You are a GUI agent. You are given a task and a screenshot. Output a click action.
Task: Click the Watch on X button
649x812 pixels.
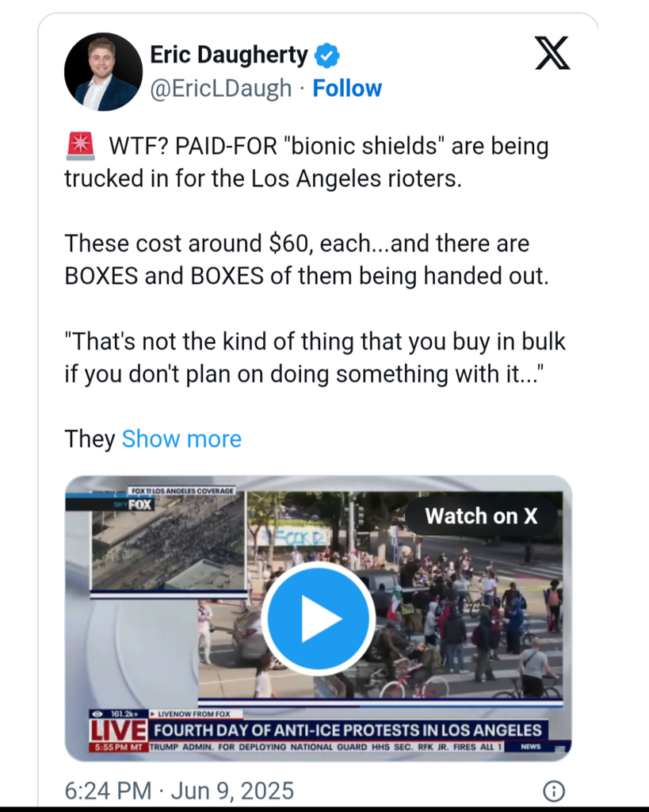(481, 516)
